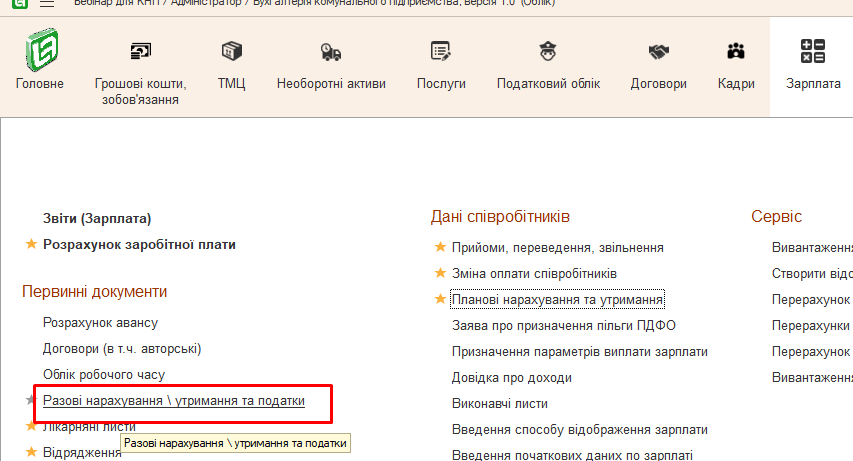Switch to the Зарплата section

tap(813, 52)
